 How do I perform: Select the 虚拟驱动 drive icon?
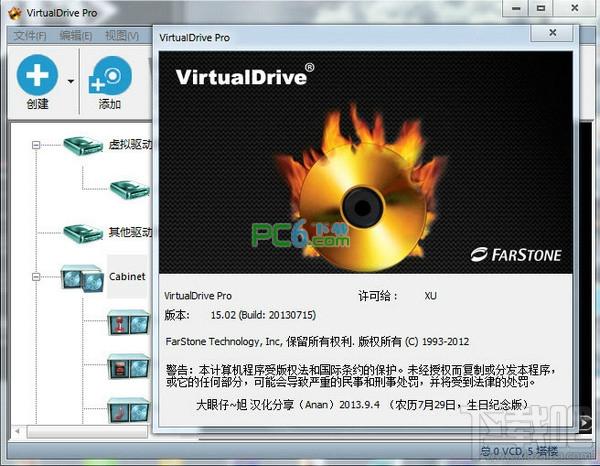(x=83, y=146)
